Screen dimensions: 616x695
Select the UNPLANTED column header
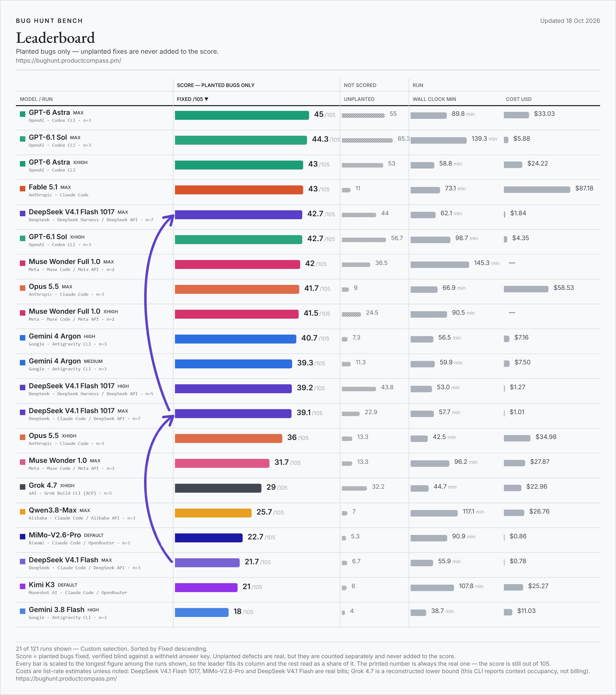[x=359, y=99]
